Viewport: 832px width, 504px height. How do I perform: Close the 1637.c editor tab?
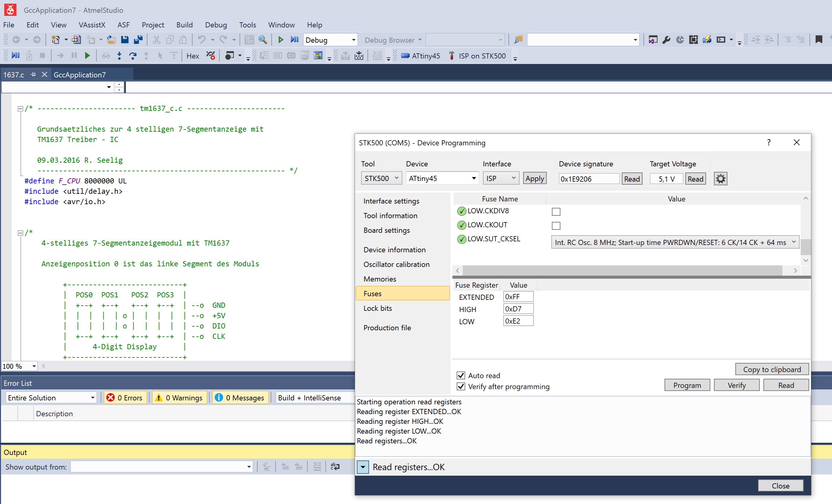(x=44, y=74)
